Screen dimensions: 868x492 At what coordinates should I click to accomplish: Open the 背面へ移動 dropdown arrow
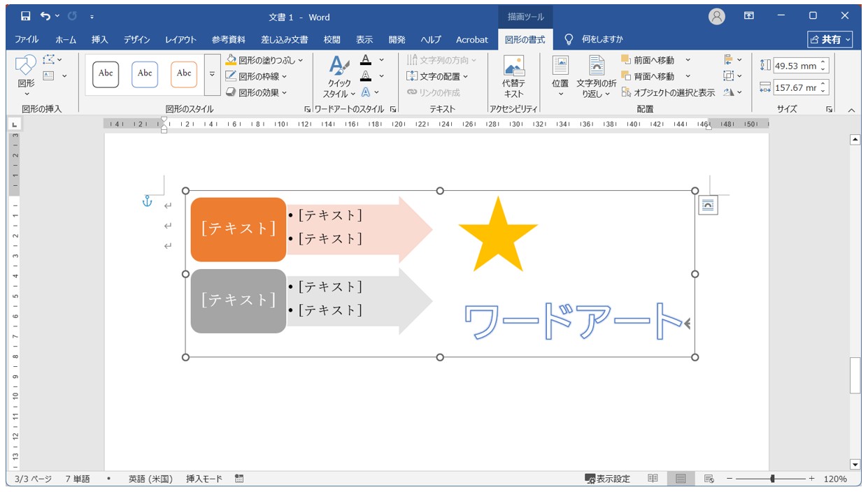pyautogui.click(x=688, y=76)
